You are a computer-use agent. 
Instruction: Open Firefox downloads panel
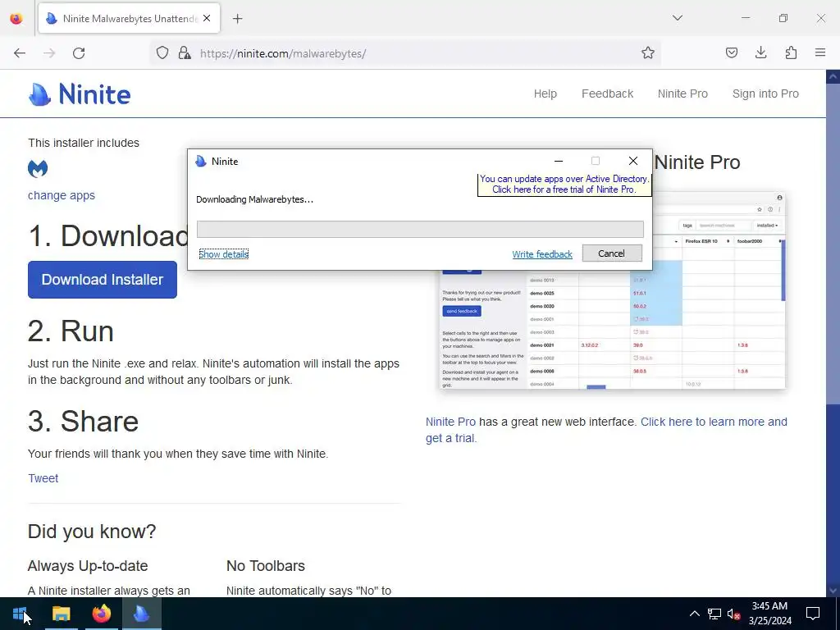click(x=760, y=52)
